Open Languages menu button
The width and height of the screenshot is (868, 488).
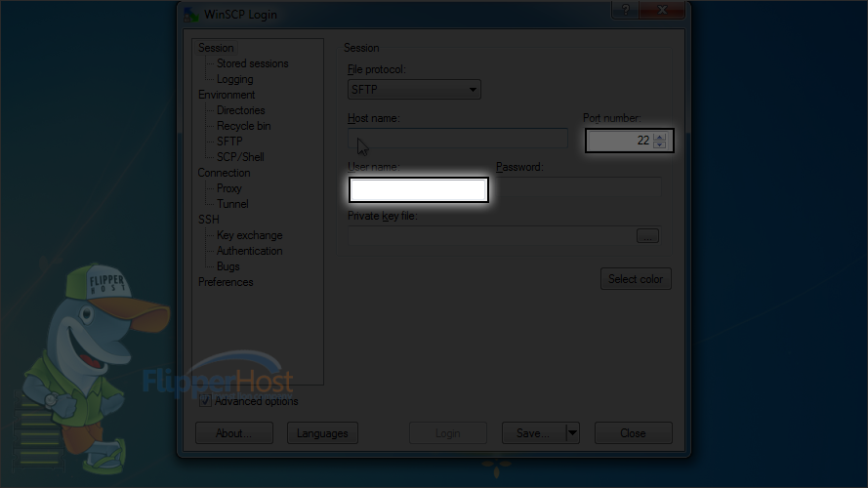[322, 433]
